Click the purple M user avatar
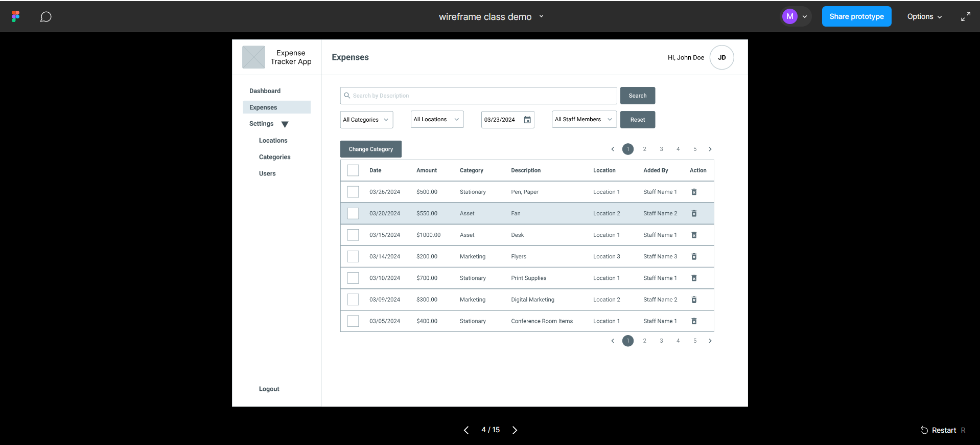 [x=790, y=16]
